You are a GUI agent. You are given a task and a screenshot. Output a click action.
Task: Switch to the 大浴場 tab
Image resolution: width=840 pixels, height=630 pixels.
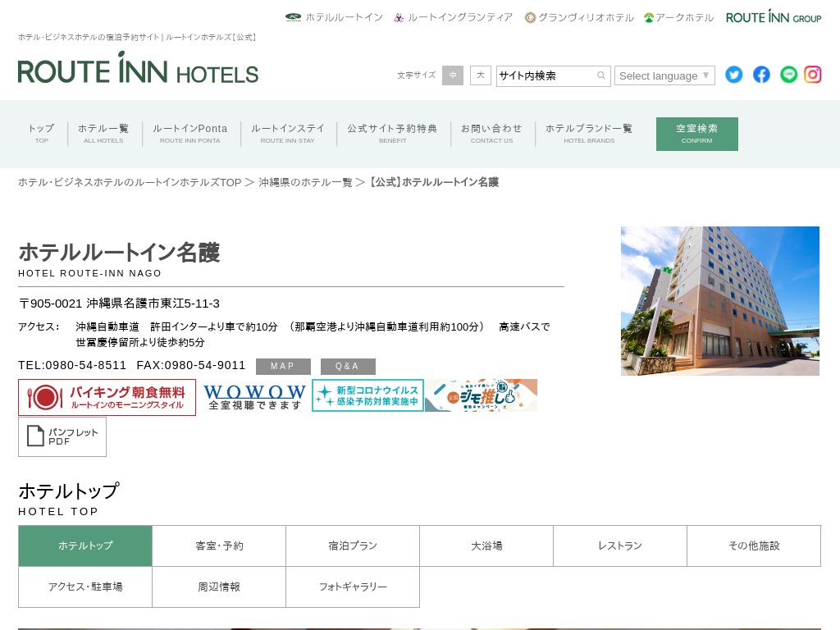(x=486, y=546)
